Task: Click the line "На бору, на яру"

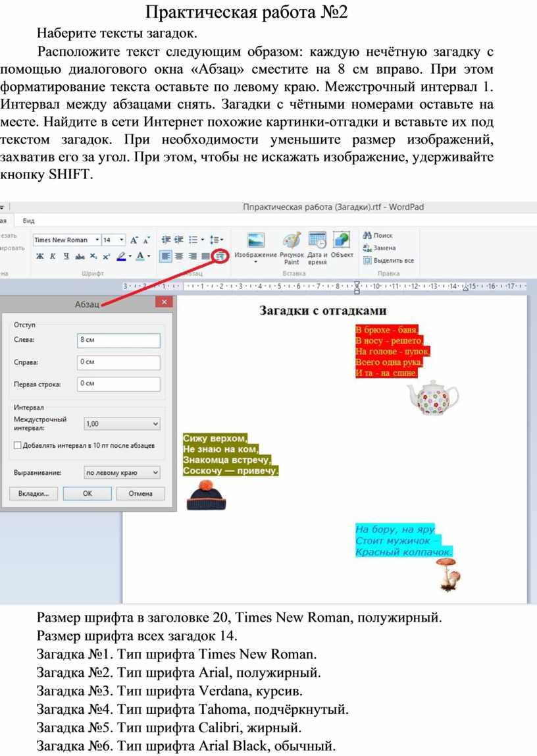Action: (x=395, y=529)
